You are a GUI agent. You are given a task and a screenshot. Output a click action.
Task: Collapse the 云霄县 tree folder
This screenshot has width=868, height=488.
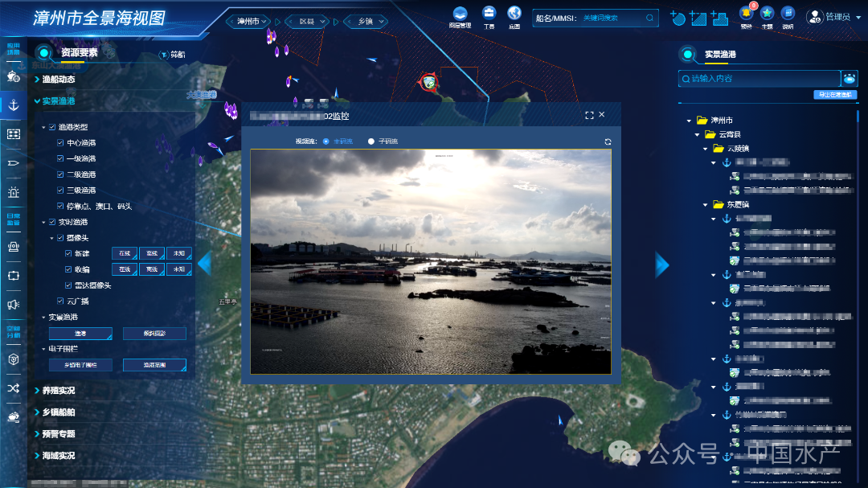697,134
